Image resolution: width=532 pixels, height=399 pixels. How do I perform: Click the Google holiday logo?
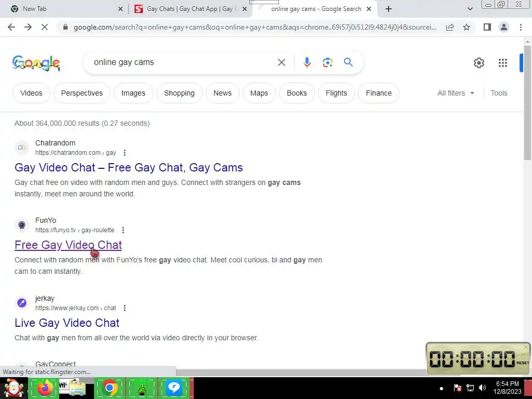tap(36, 63)
